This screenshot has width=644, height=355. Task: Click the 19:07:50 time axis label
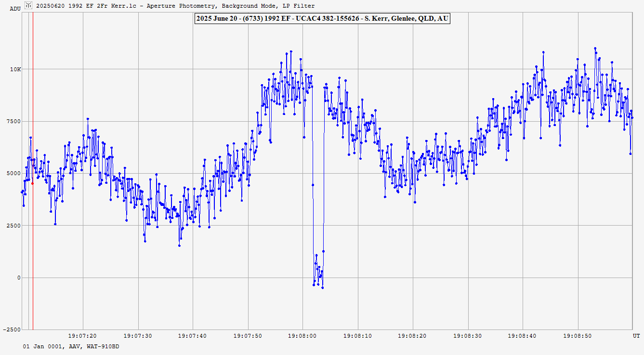(x=248, y=336)
